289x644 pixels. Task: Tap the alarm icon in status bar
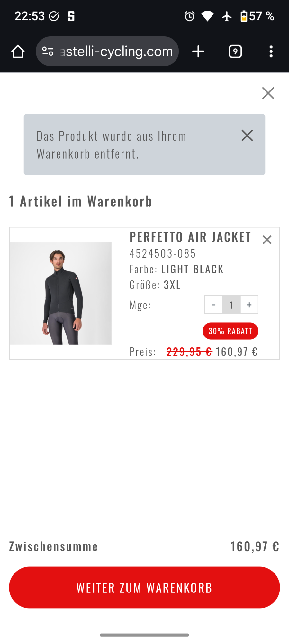(189, 16)
